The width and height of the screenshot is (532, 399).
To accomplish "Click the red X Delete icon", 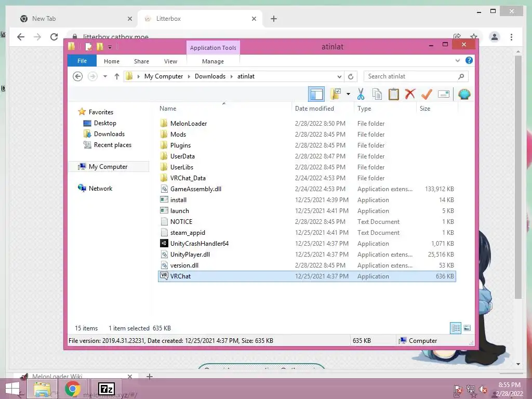I will click(410, 94).
